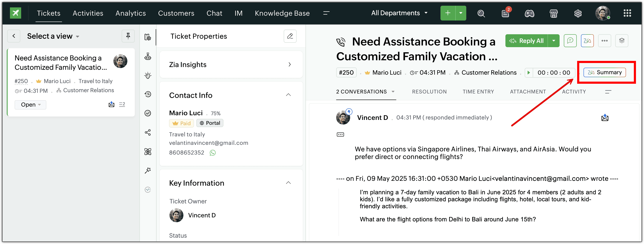The image size is (644, 244).
Task: Collapse the Key Information section
Action: (288, 183)
